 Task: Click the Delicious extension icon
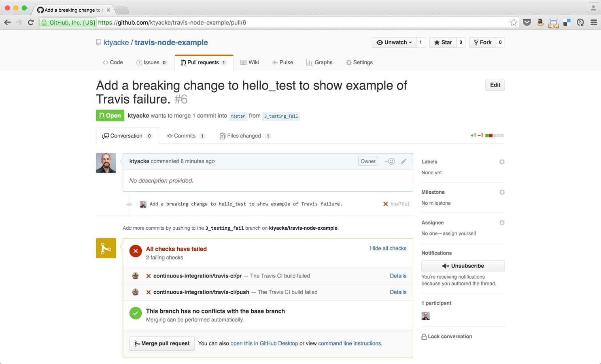(567, 23)
